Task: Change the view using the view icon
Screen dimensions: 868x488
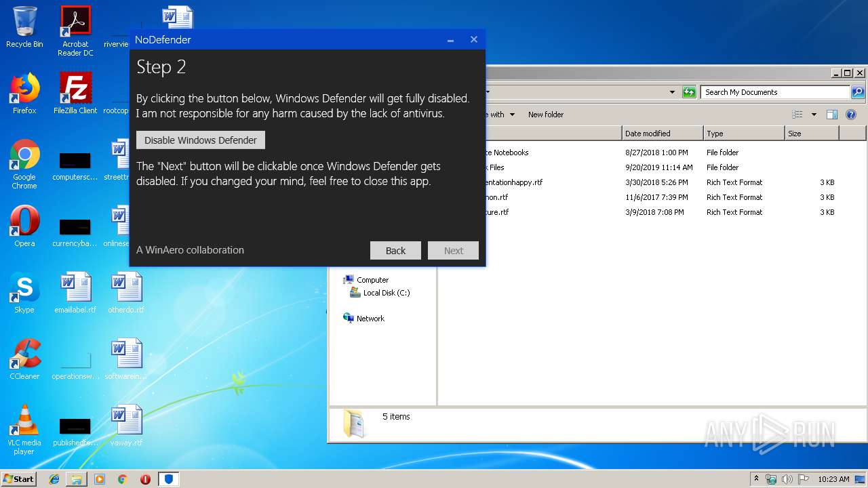Action: tap(797, 115)
